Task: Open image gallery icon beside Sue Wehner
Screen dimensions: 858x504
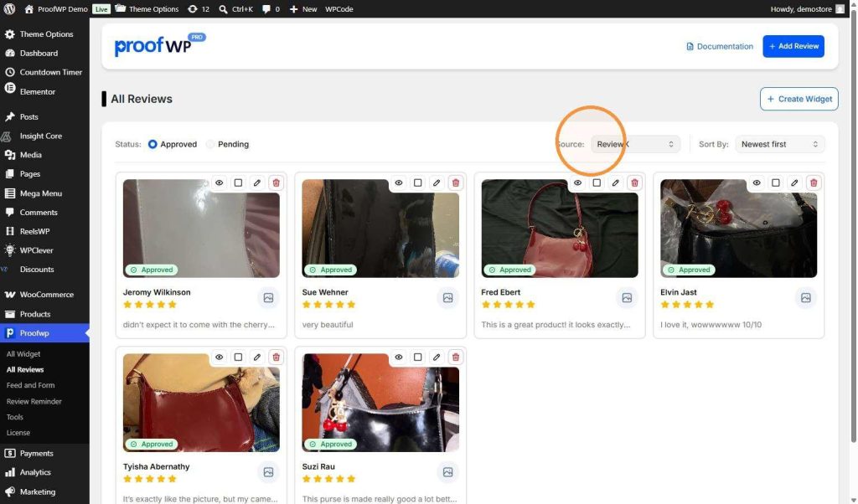Action: (447, 298)
